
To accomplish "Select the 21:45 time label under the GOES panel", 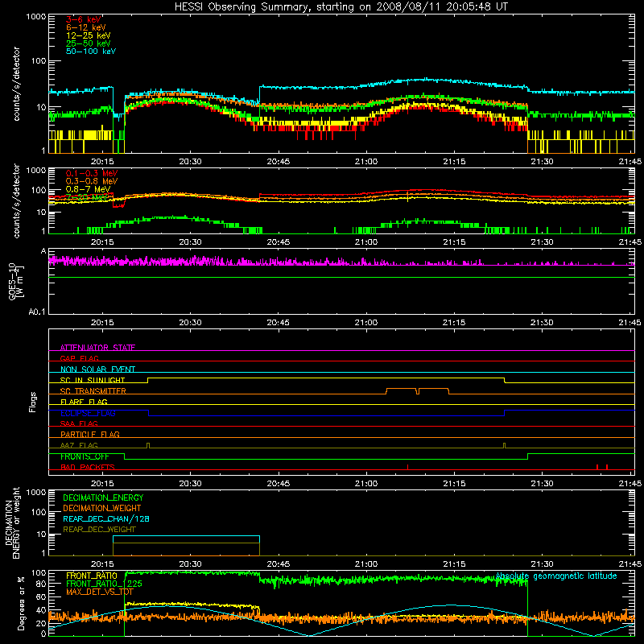I will (630, 323).
